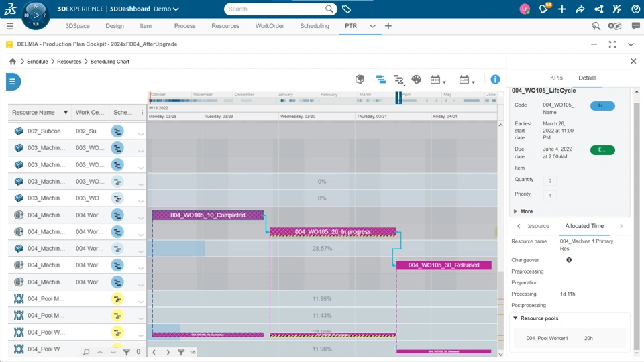Image resolution: width=644 pixels, height=362 pixels.
Task: Toggle yellow schedule icon of second 004_Pool M row
Action: pos(117,316)
